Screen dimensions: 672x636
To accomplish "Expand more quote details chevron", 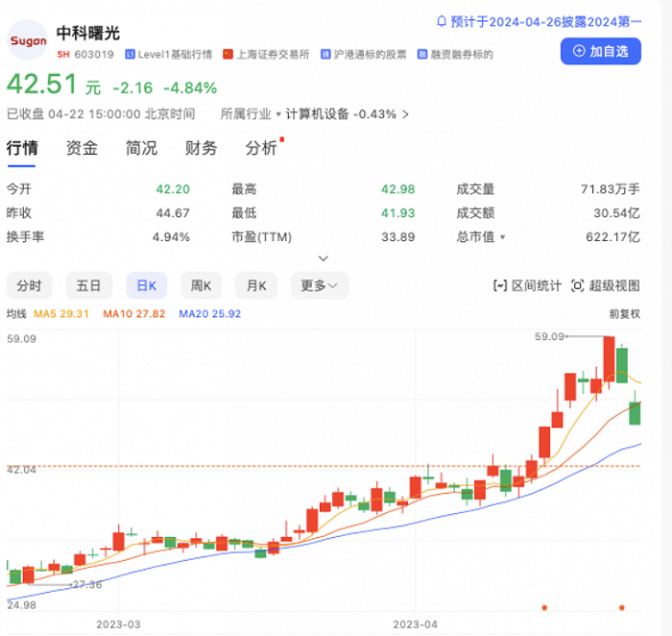I will [324, 258].
